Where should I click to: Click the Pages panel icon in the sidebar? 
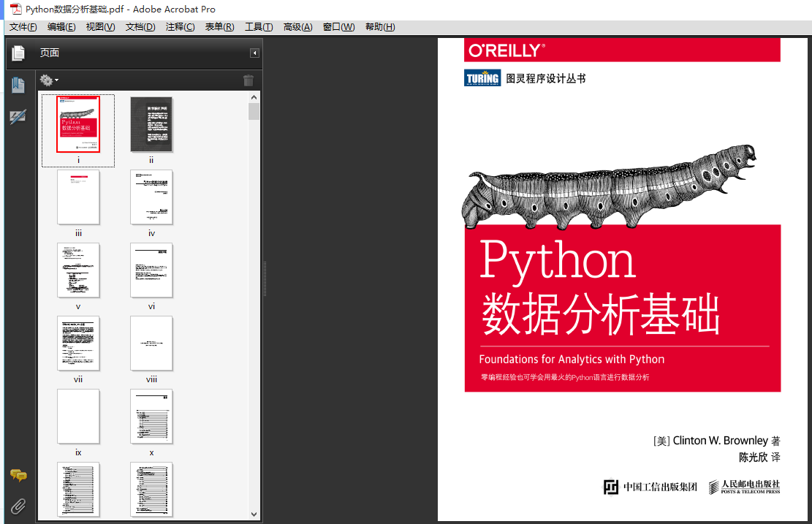(18, 53)
